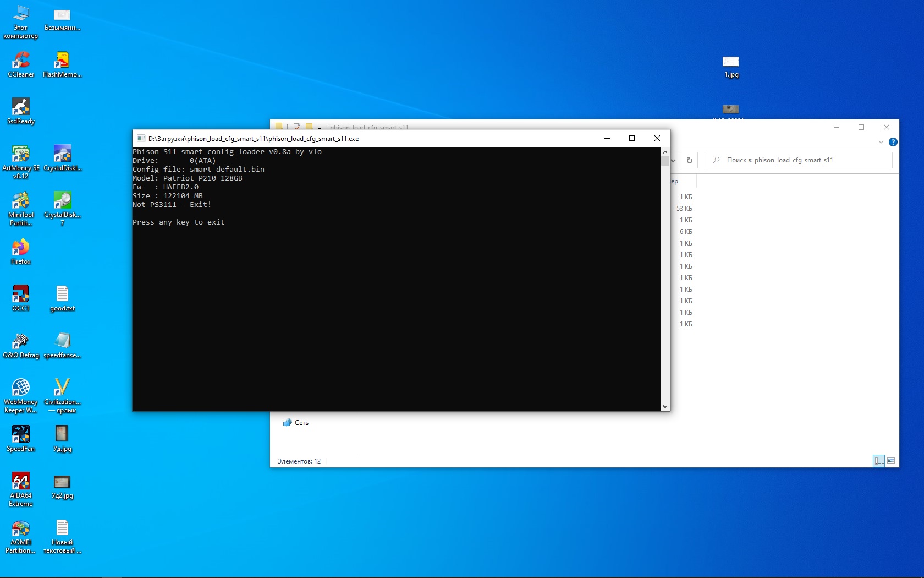Select the SsdReady desktop shortcut
Viewport: 924px width, 578px height.
[21, 112]
